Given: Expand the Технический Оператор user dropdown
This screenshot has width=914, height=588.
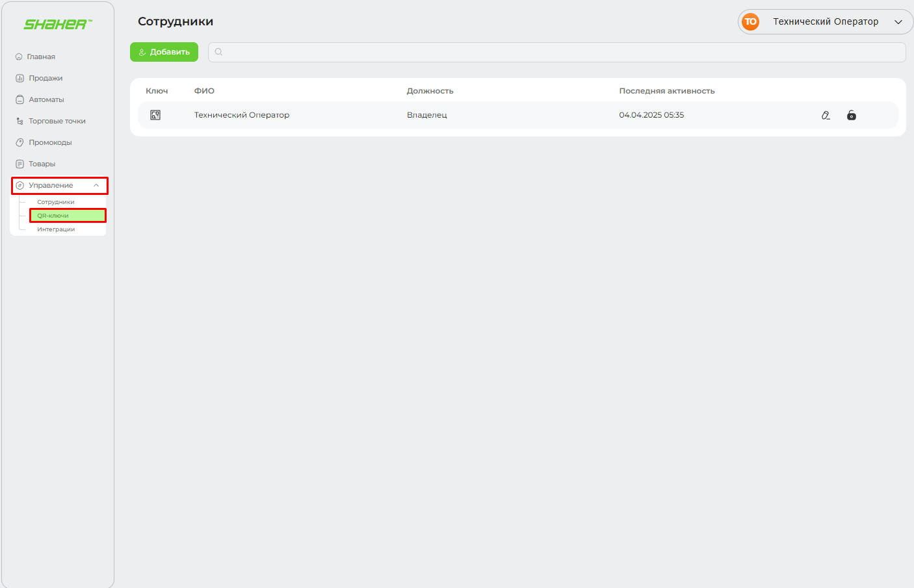Looking at the screenshot, I should pyautogui.click(x=898, y=22).
